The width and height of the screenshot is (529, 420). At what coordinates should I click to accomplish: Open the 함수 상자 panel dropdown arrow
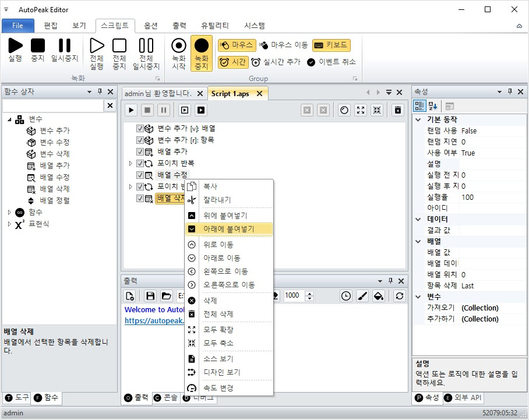pos(89,92)
